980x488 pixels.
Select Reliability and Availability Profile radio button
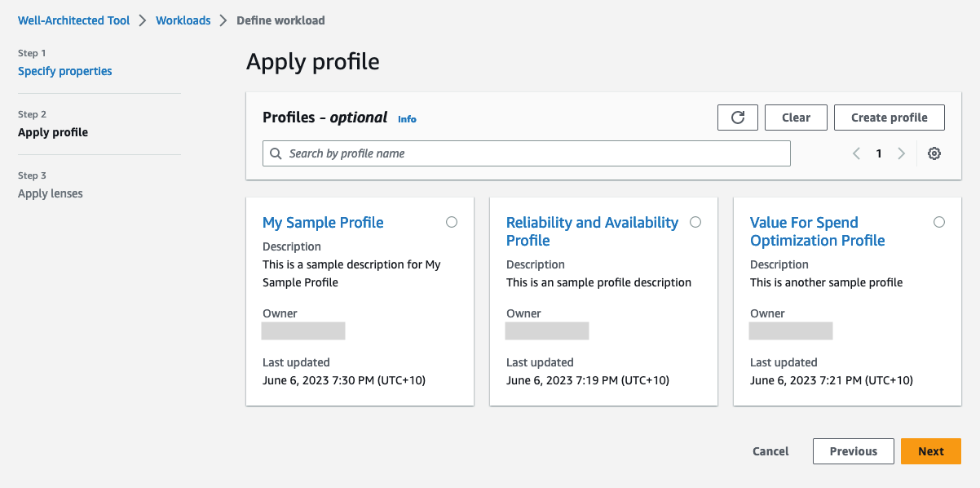[695, 222]
